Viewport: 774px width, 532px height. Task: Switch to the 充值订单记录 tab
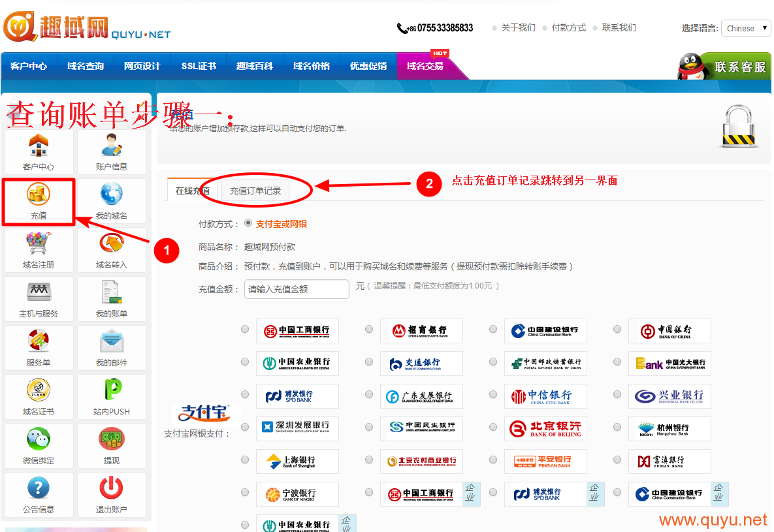pyautogui.click(x=255, y=190)
